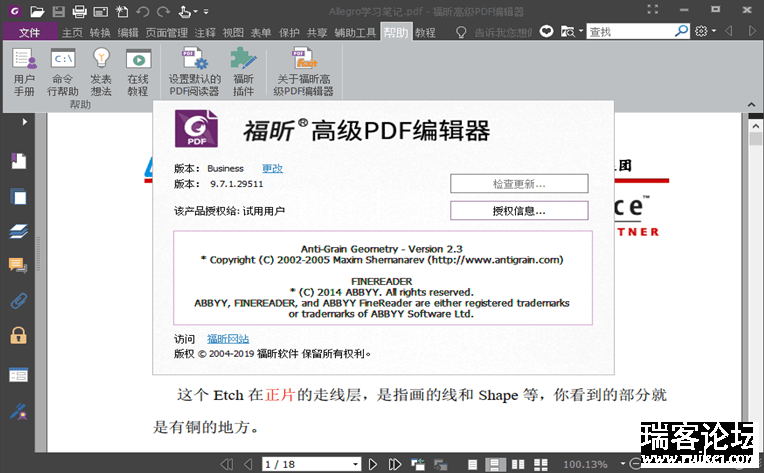Go to first page button

point(227,464)
